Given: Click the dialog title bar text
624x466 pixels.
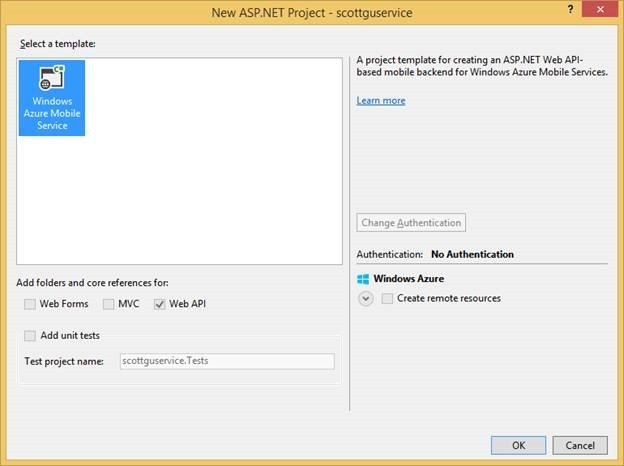Looking at the screenshot, I should pos(311,12).
